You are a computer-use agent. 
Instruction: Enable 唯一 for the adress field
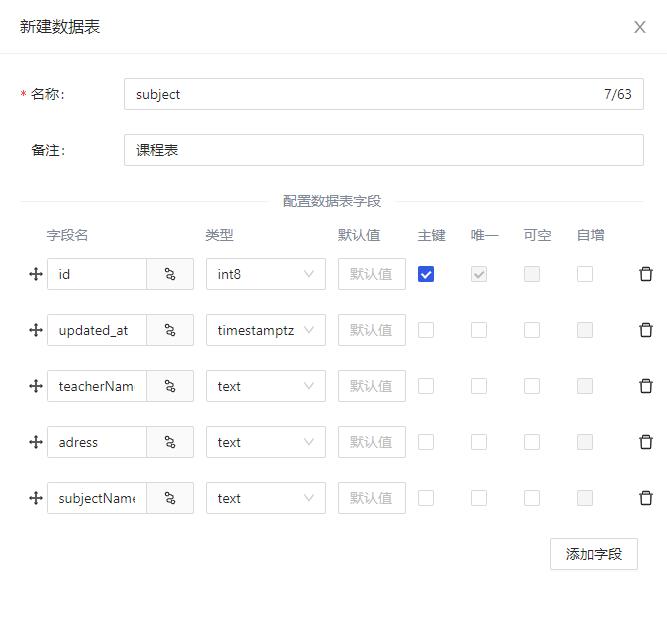[x=479, y=442]
